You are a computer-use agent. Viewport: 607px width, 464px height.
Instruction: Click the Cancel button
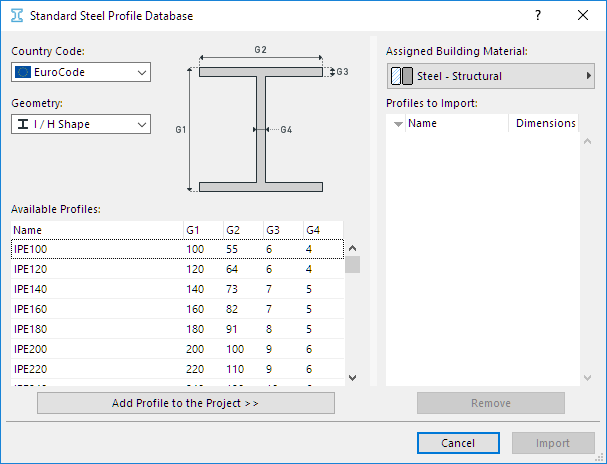457,443
